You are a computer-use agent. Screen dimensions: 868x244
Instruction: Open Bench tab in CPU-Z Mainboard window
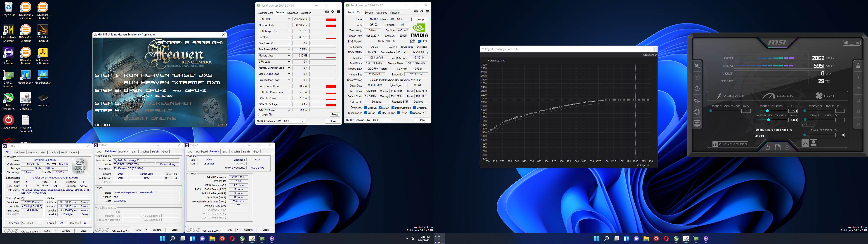point(155,152)
